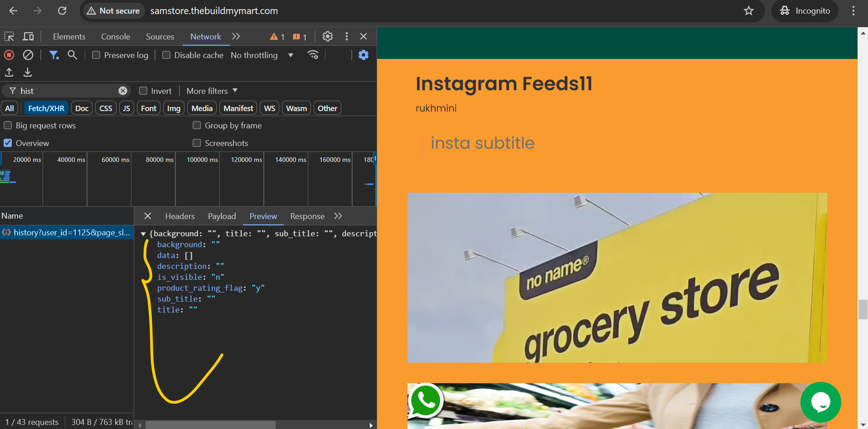The image size is (868, 429).
Task: Open the Response tab
Action: click(x=307, y=216)
